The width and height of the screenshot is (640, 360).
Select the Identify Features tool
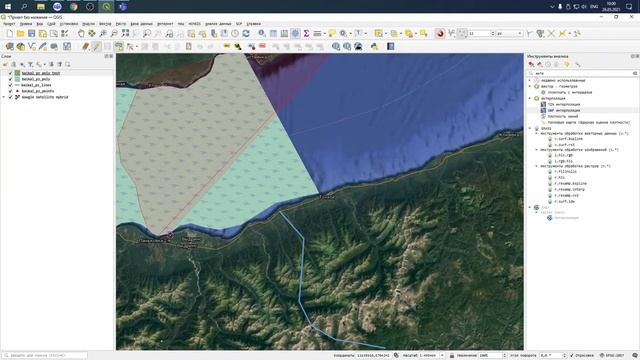pos(262,33)
